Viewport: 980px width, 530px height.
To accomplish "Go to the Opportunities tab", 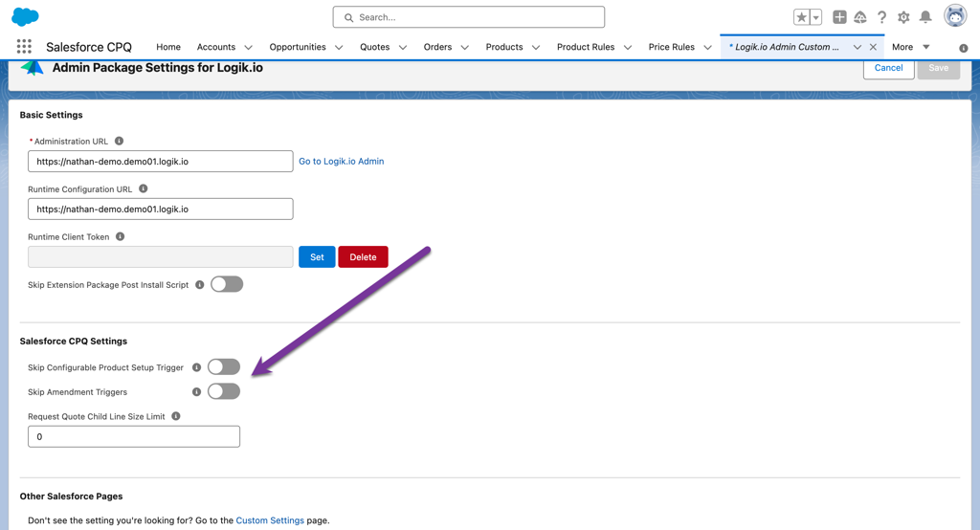I will [298, 47].
